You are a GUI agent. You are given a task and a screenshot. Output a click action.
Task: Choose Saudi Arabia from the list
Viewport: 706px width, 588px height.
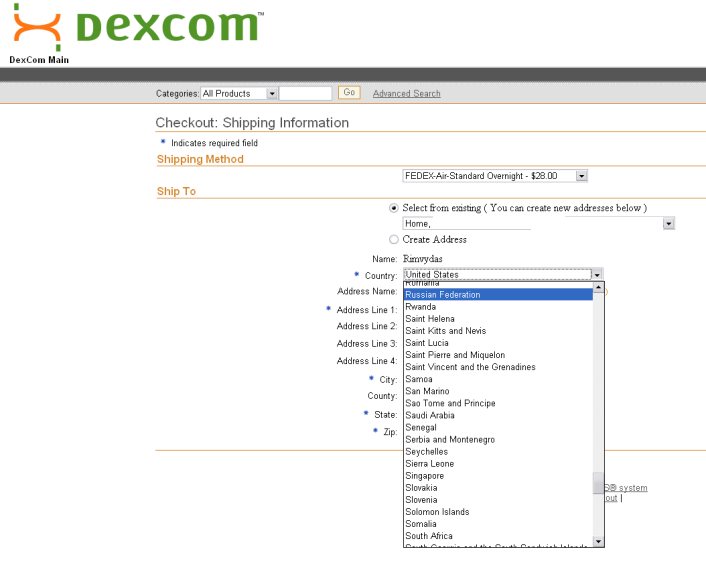pos(430,416)
